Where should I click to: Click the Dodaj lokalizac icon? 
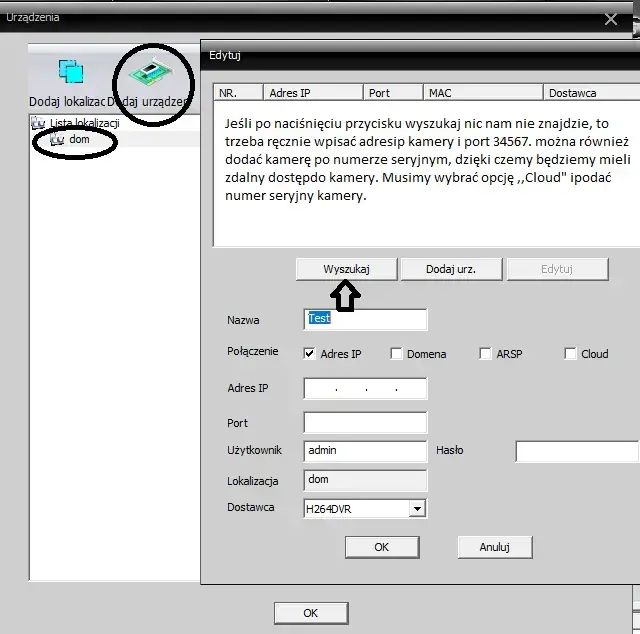coord(71,71)
